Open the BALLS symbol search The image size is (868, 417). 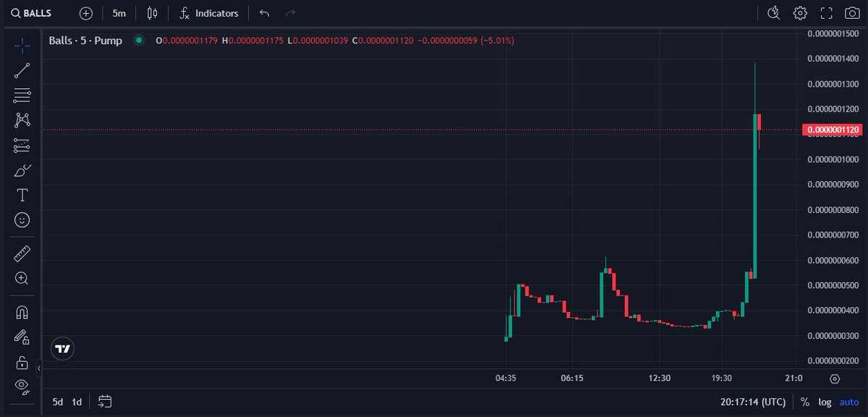tap(29, 12)
